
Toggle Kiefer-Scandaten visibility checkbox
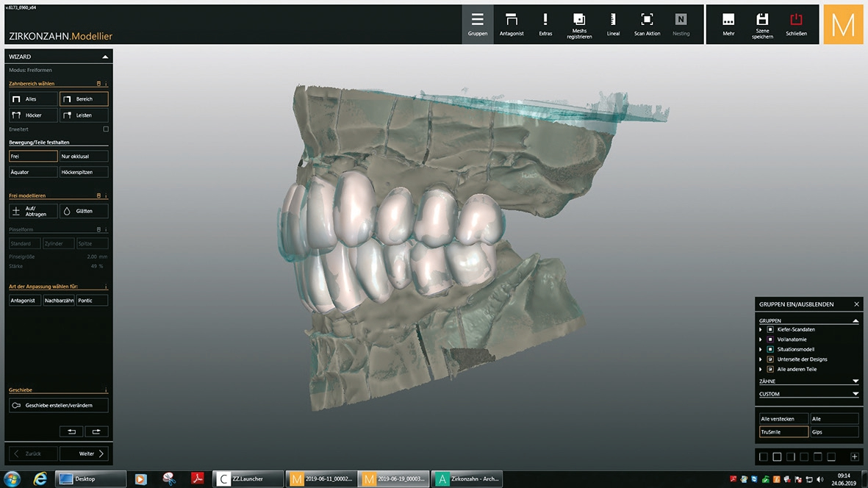770,330
